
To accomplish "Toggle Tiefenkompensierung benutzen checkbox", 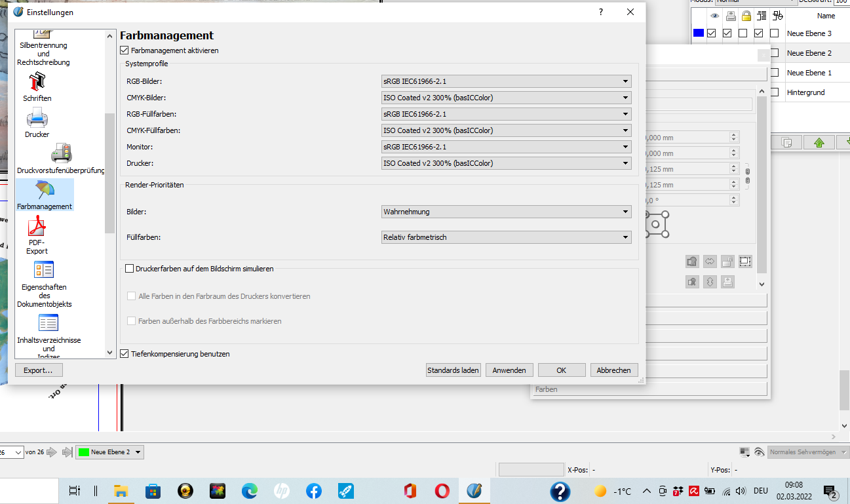I will click(125, 354).
